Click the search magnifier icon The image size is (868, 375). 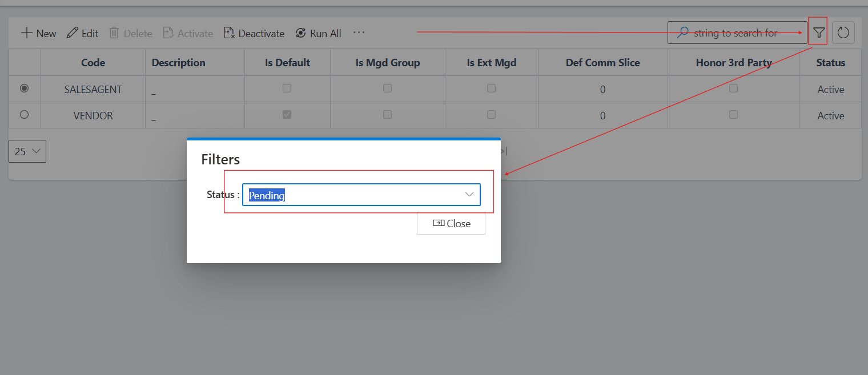click(x=682, y=33)
